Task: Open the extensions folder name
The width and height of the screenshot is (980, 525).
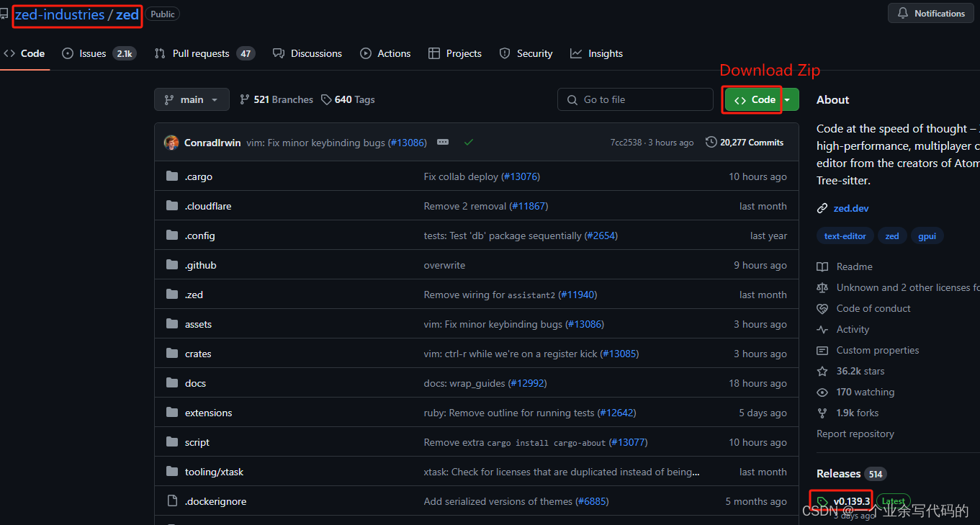Action: click(209, 413)
